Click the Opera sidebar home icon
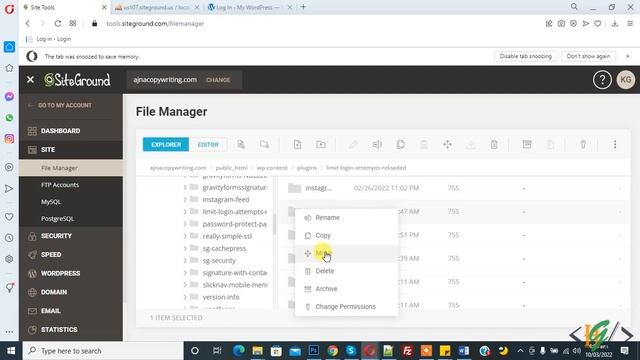The width and height of the screenshot is (640, 360). 9,47
